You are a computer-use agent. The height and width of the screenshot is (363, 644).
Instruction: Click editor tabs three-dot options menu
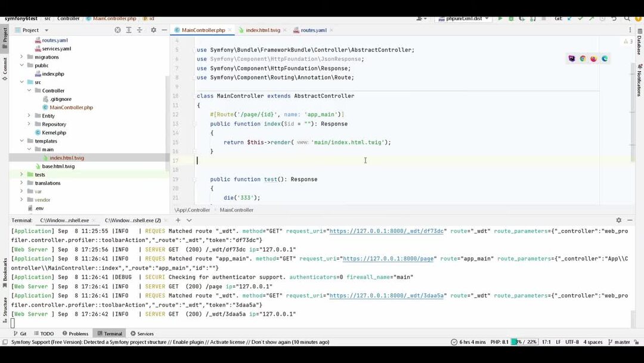pyautogui.click(x=630, y=30)
